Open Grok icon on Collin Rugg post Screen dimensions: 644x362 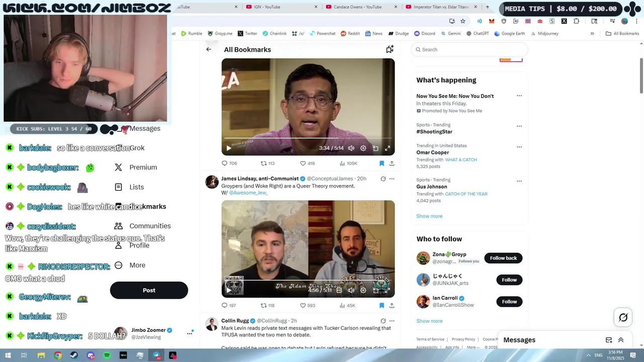click(383, 321)
